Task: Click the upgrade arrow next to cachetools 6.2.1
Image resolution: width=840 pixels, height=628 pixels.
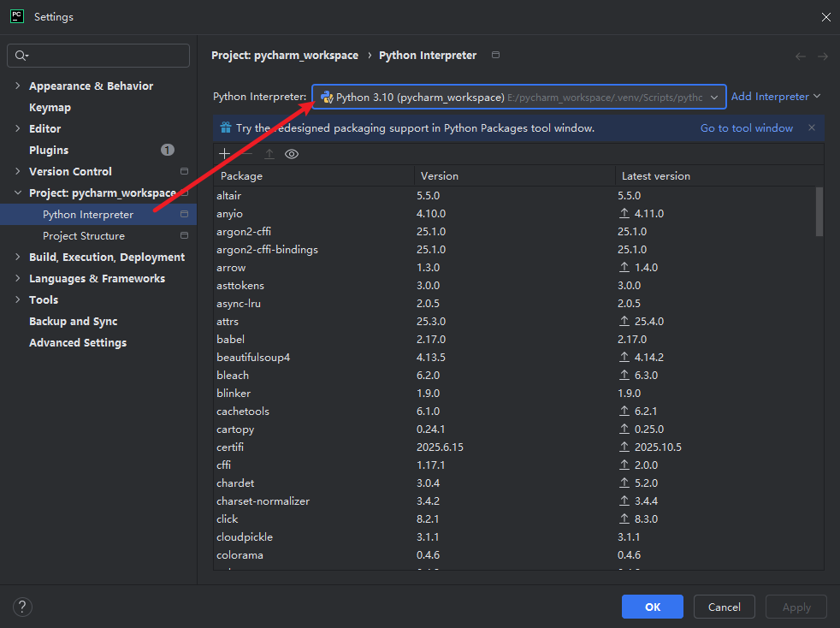Action: click(624, 411)
